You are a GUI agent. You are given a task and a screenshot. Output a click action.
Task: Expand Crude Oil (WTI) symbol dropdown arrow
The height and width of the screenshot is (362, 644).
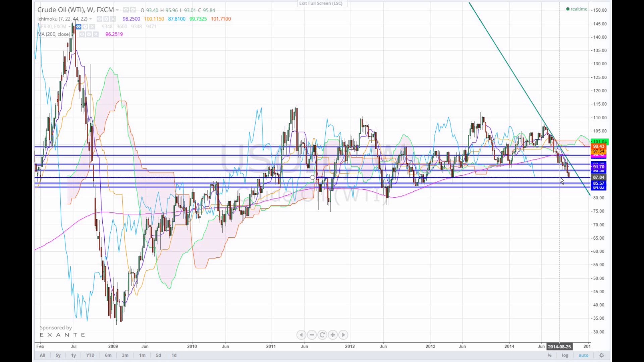(x=117, y=10)
